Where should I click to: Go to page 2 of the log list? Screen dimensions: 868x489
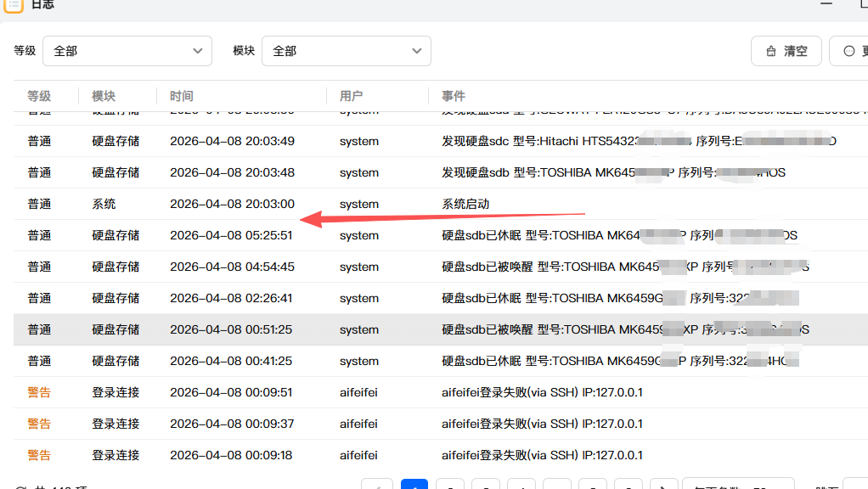point(449,485)
